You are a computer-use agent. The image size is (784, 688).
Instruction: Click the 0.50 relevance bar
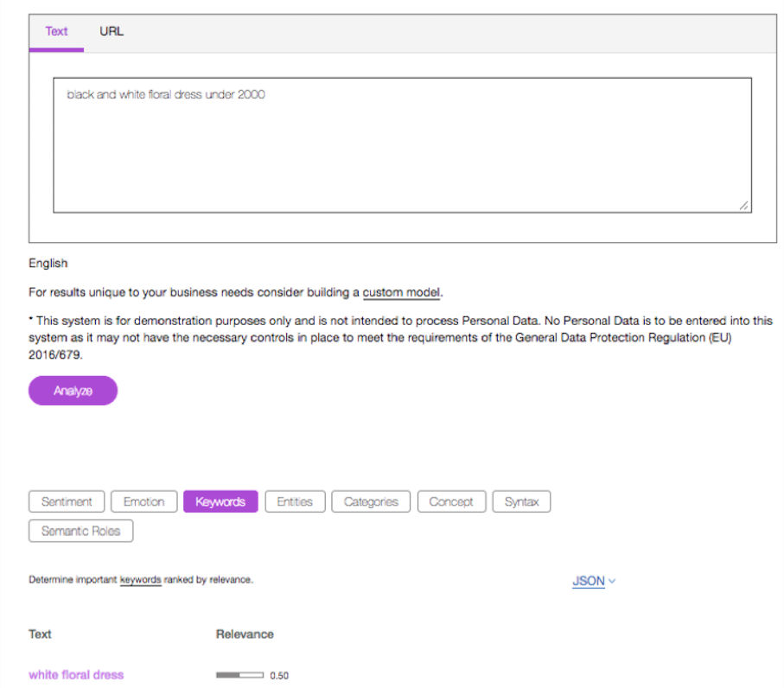tap(239, 675)
